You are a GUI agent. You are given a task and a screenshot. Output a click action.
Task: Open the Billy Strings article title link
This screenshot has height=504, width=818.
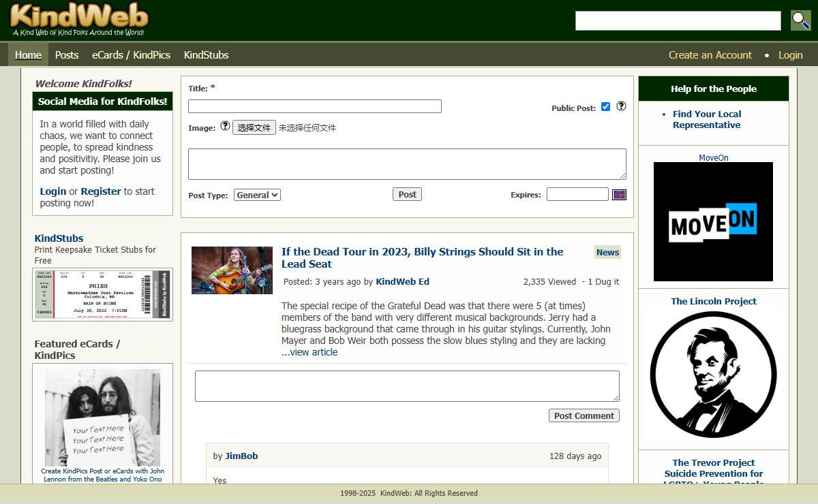point(423,257)
